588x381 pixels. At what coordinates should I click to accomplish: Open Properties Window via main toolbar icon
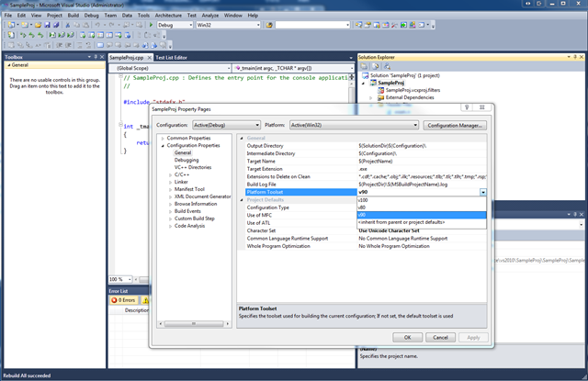(x=367, y=25)
